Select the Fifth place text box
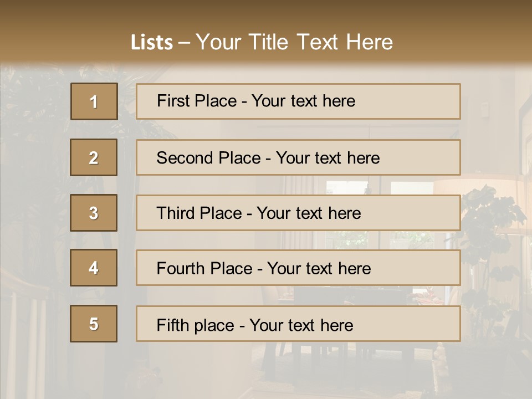 298,324
